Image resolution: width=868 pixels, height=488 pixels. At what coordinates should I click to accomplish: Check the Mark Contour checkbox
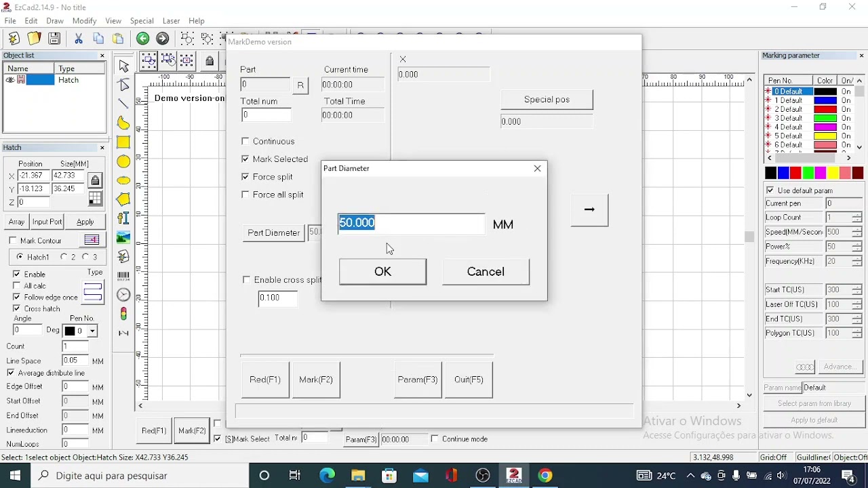pos(13,241)
